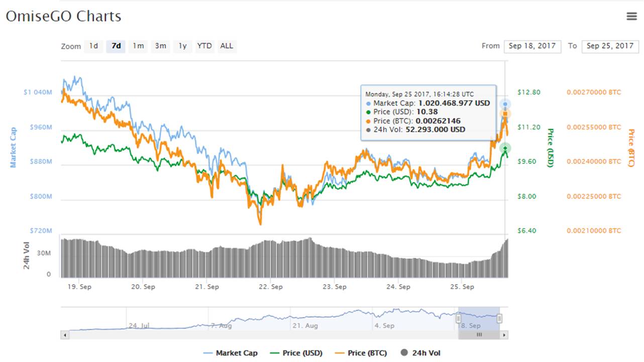Toggle 24h Vol series in legend
644x362 pixels.
pyautogui.click(x=421, y=353)
